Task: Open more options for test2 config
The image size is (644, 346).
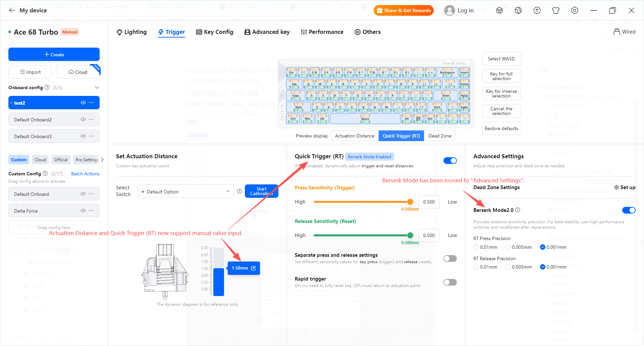Action: click(91, 103)
